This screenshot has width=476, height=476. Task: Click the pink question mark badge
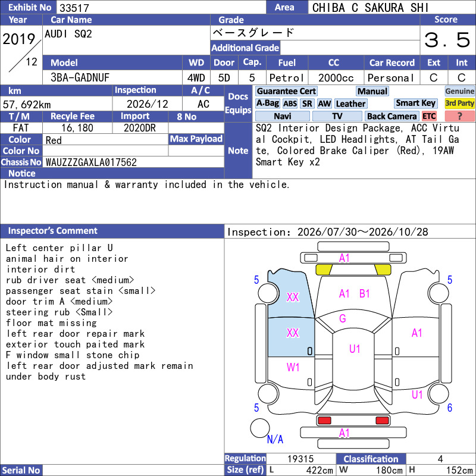pos(459,116)
